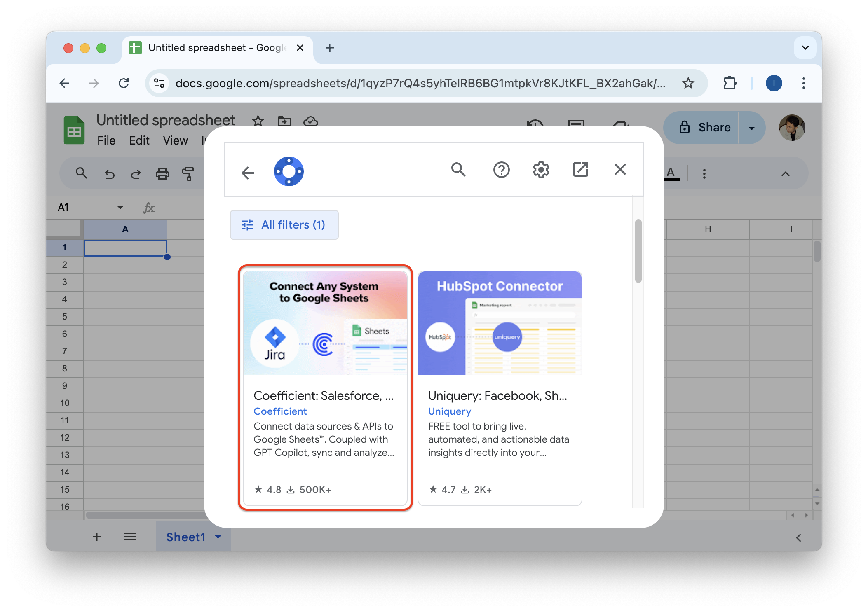Open marketplace in new window icon
This screenshot has width=868, height=612.
point(580,170)
